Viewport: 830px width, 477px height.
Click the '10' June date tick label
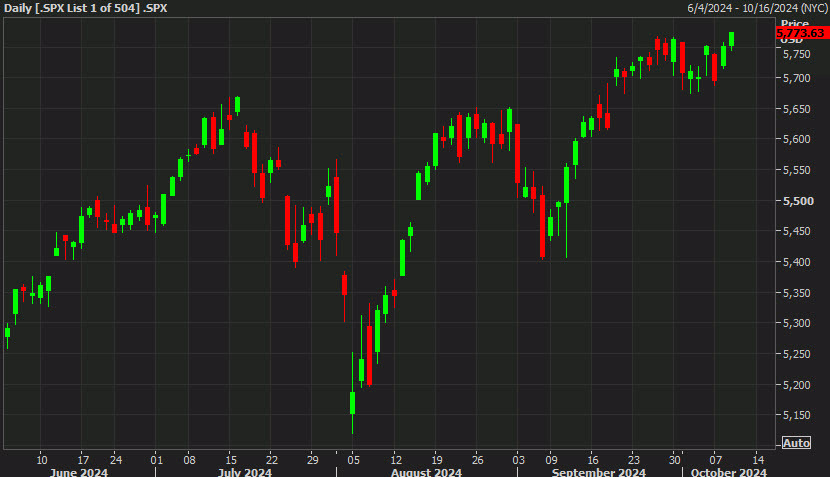42,460
